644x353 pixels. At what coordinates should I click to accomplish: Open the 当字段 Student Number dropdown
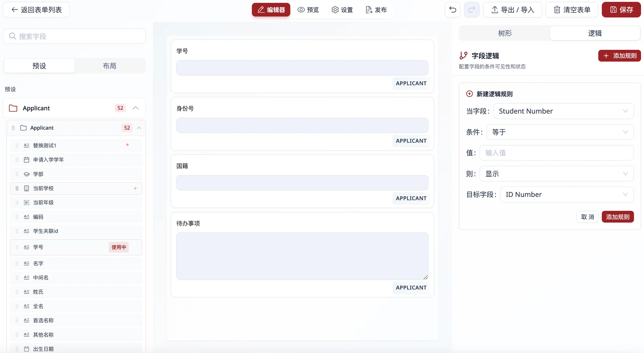tap(563, 111)
